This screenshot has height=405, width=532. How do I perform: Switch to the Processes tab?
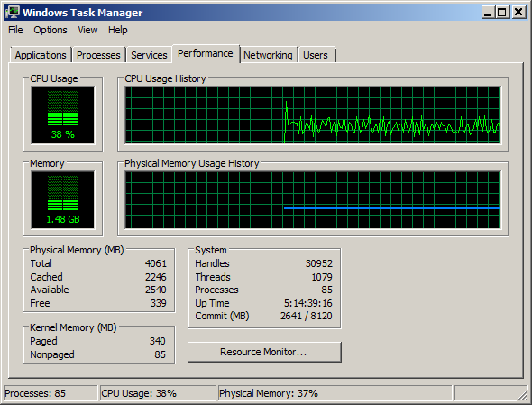pyautogui.click(x=98, y=55)
